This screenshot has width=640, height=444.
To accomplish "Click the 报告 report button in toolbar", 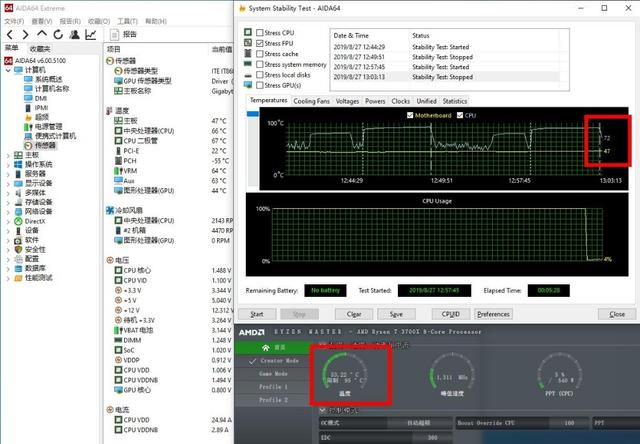I will pos(124,35).
